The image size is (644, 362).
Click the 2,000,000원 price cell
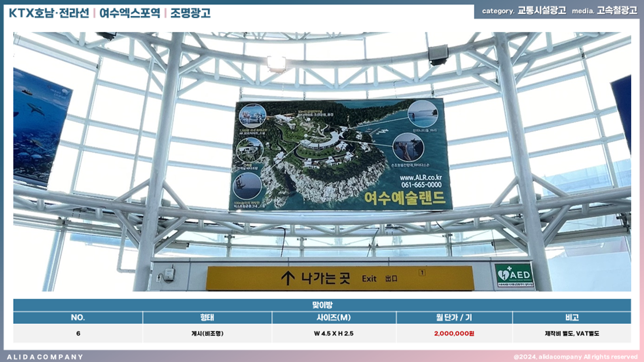pos(454,334)
